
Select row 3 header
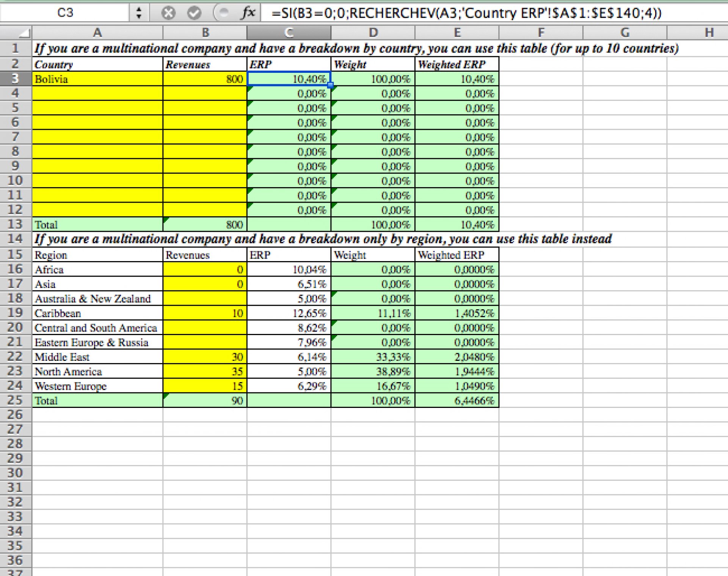point(16,79)
